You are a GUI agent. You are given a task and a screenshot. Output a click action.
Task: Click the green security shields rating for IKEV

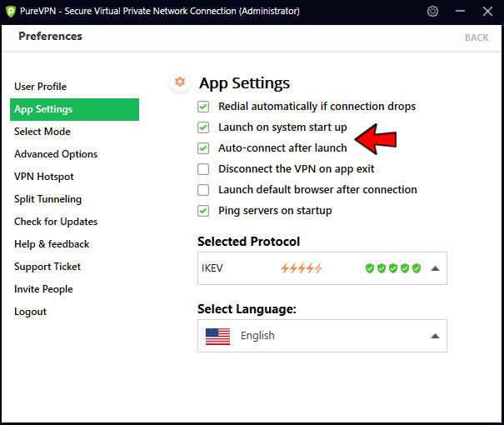tap(392, 268)
